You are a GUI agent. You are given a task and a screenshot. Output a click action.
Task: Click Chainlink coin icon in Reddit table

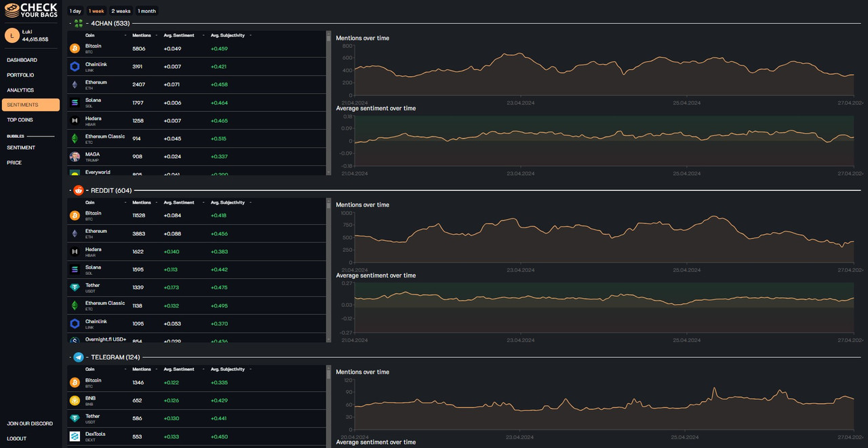75,323
